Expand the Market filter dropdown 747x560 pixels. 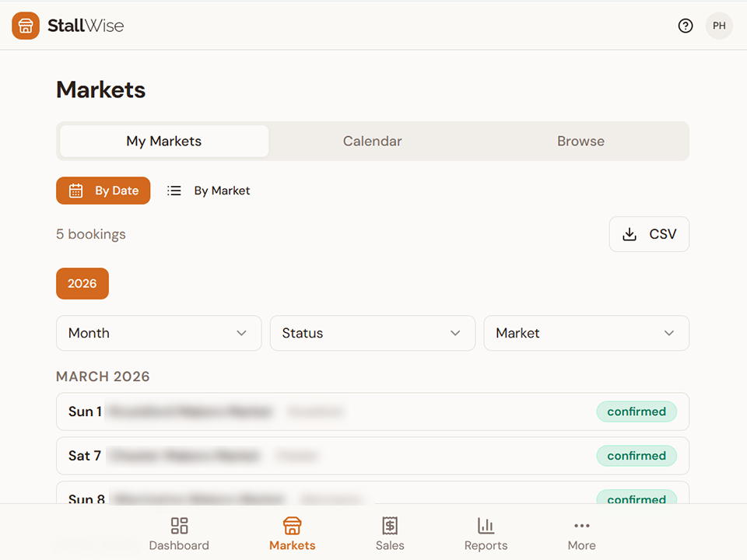click(x=586, y=333)
